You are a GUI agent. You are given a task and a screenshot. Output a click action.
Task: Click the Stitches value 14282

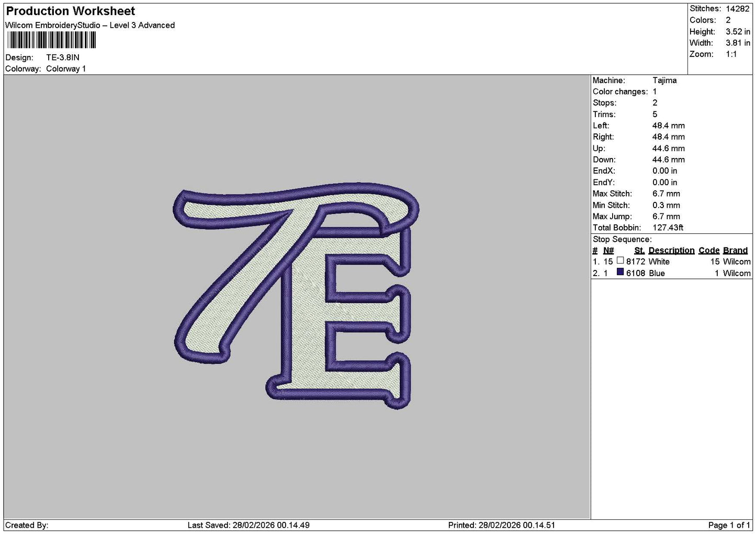[737, 9]
